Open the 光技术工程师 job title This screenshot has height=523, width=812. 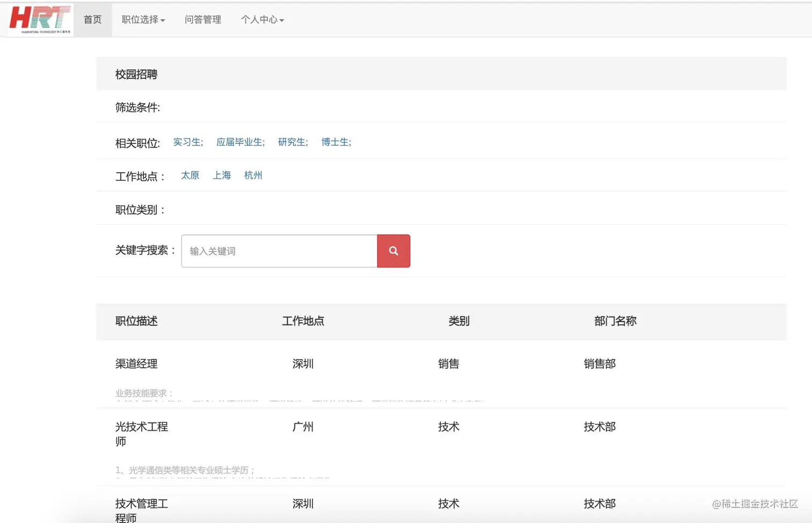point(142,434)
